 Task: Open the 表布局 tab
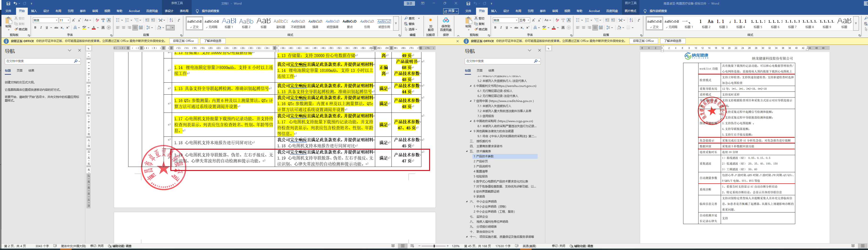[x=184, y=11]
